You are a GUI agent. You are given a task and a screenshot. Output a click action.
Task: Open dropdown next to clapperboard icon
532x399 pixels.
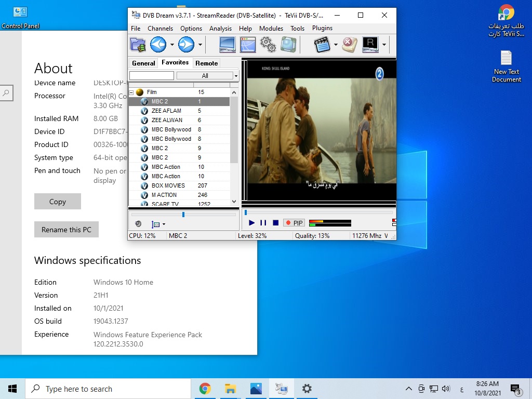336,45
